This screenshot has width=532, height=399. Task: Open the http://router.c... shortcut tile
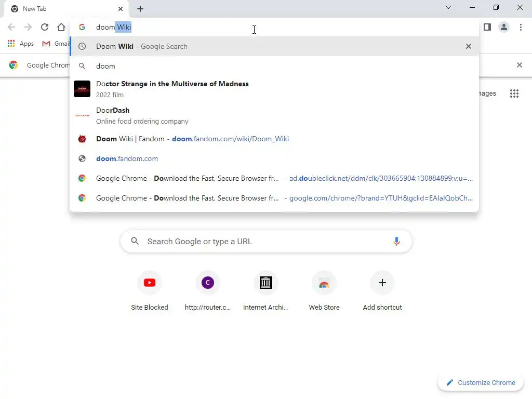[208, 291]
